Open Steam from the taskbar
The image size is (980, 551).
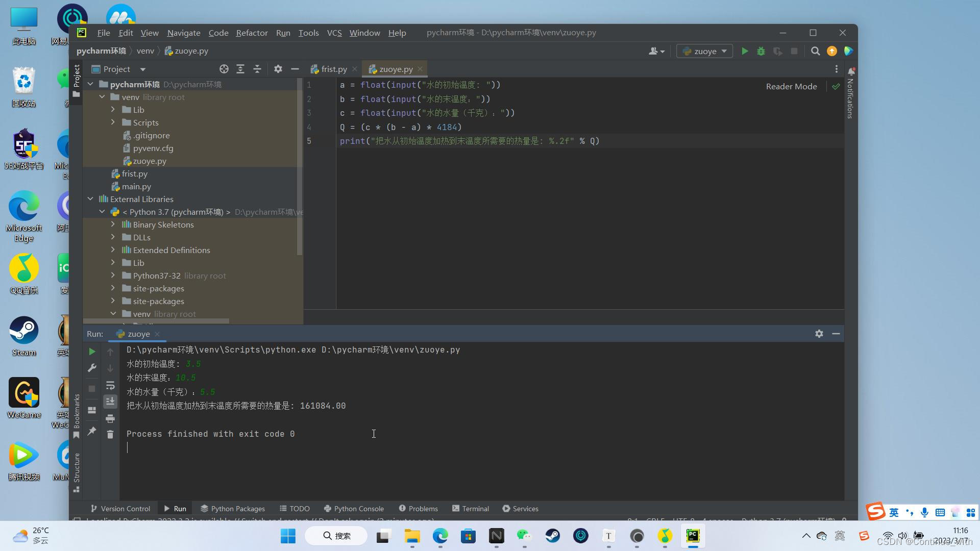click(552, 536)
